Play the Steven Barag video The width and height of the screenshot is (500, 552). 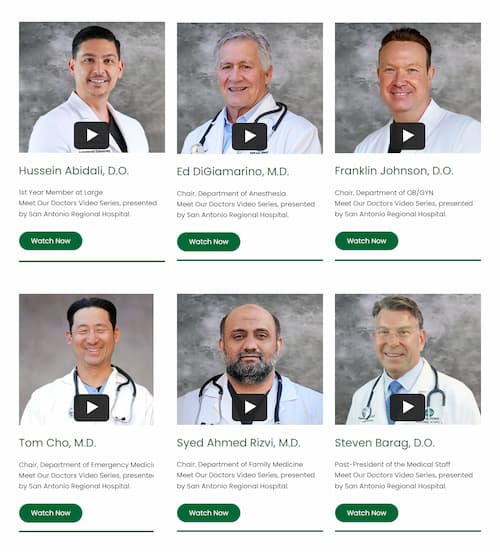(x=407, y=407)
